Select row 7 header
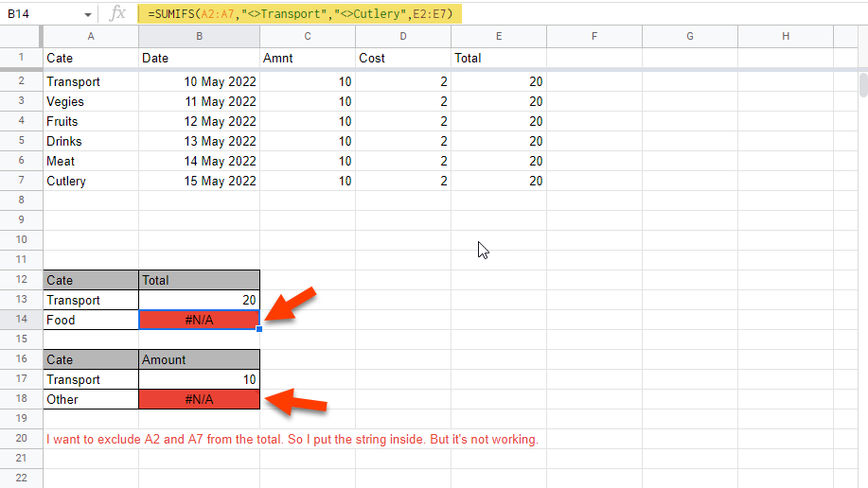 pyautogui.click(x=21, y=181)
